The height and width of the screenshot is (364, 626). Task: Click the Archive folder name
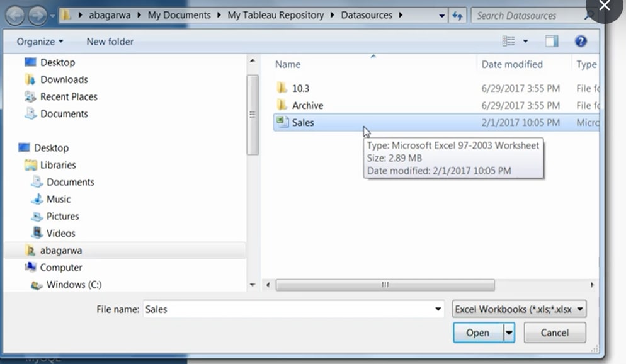click(x=307, y=105)
